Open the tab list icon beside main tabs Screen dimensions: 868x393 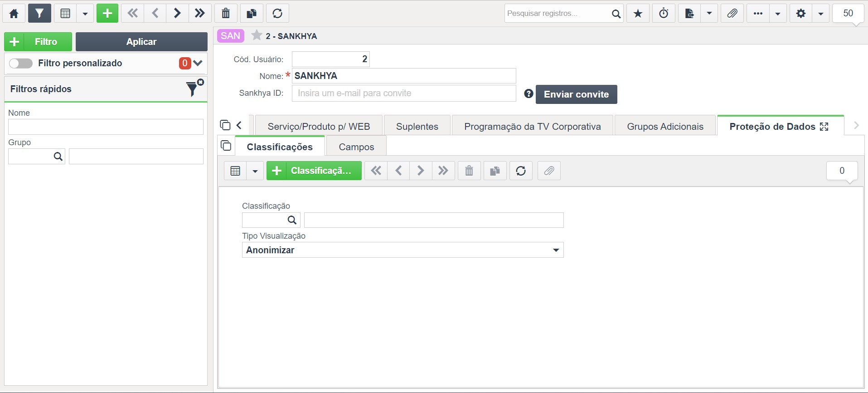click(x=225, y=125)
